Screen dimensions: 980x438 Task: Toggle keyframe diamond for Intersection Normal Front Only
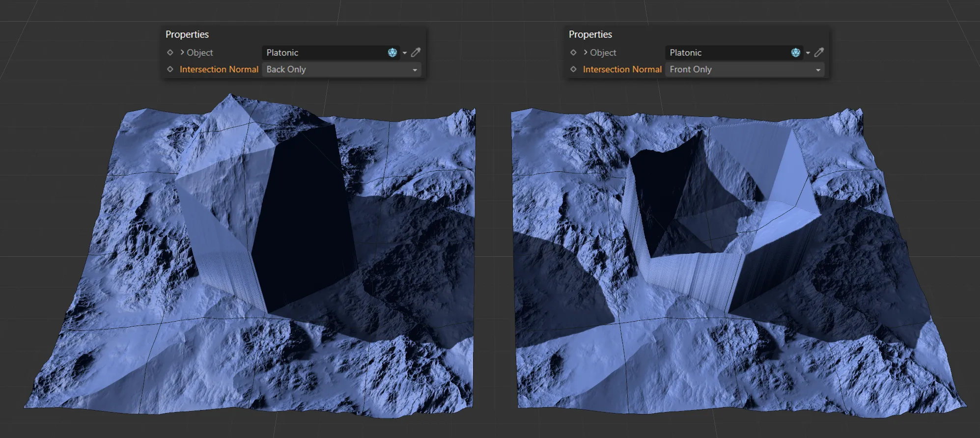click(573, 69)
